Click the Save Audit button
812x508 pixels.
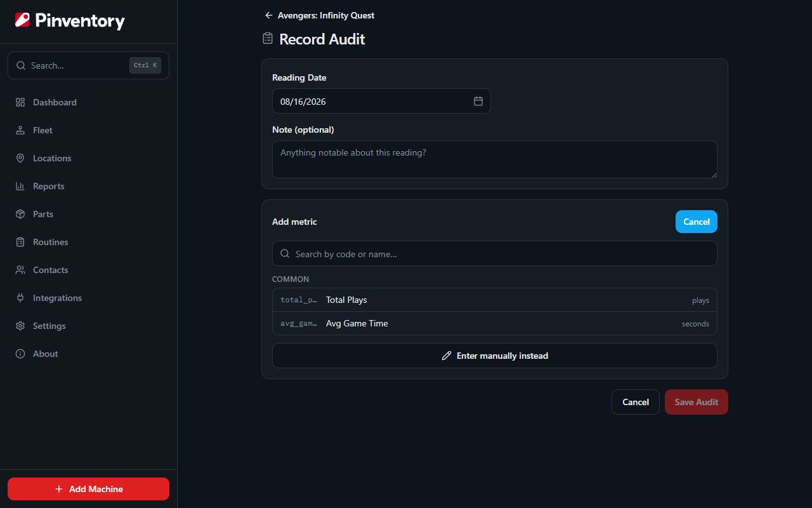[x=697, y=402]
